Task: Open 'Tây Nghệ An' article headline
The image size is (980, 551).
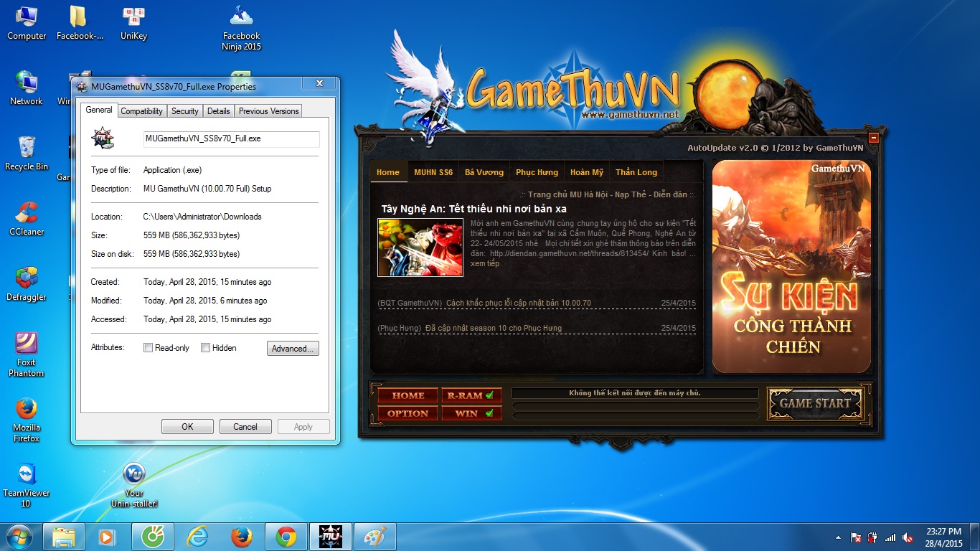Action: (474, 209)
